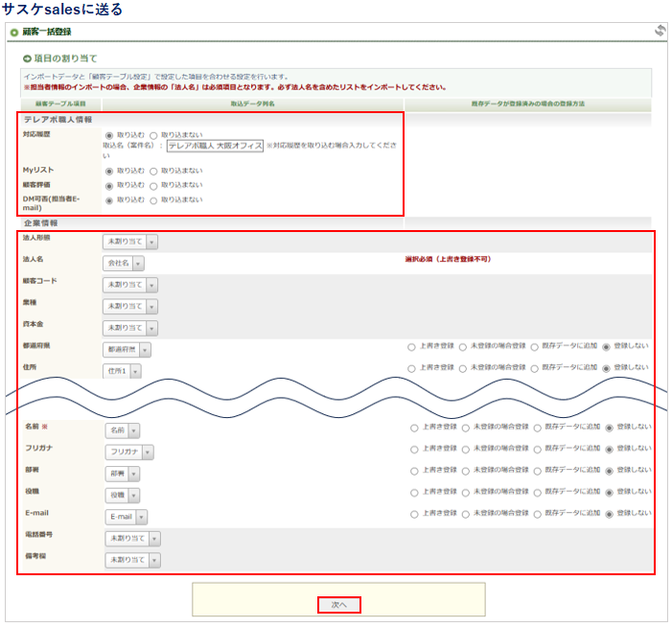Choose 登録しない for 部署 row
Image resolution: width=672 pixels, height=627 pixels.
click(x=609, y=472)
